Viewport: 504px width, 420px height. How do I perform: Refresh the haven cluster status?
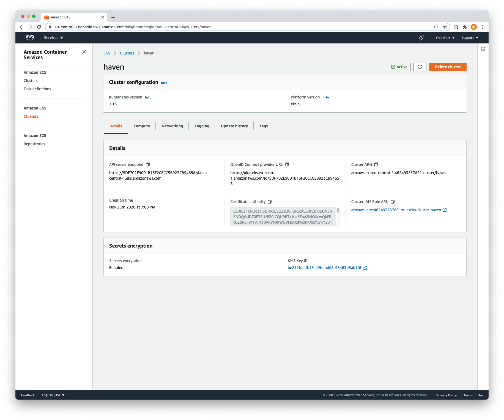point(420,67)
